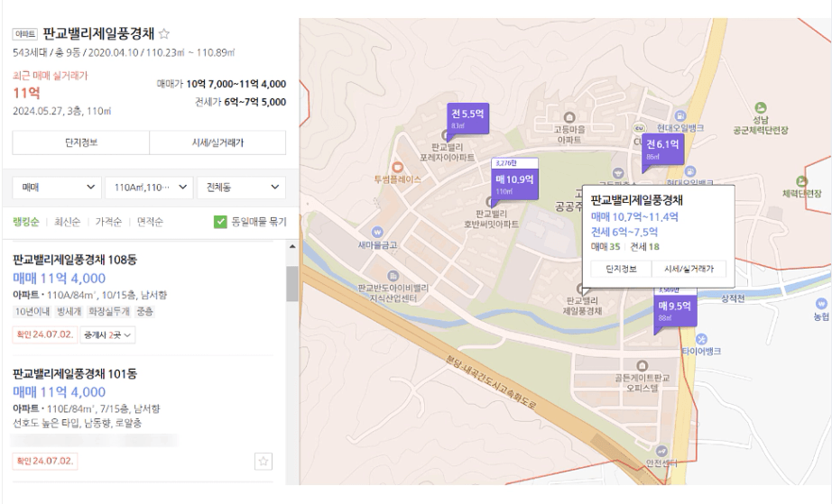Click the 아파트 category badge
This screenshot has width=832, height=504.
point(25,34)
